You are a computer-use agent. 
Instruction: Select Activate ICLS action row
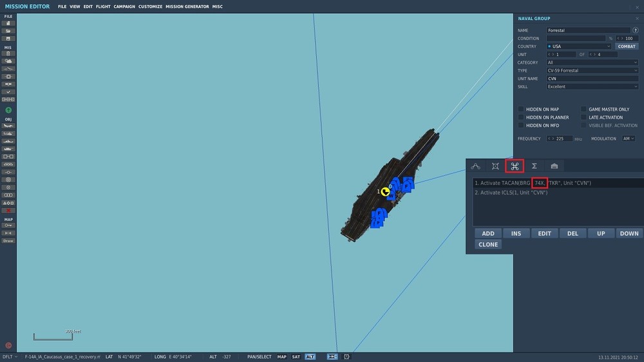(558, 193)
